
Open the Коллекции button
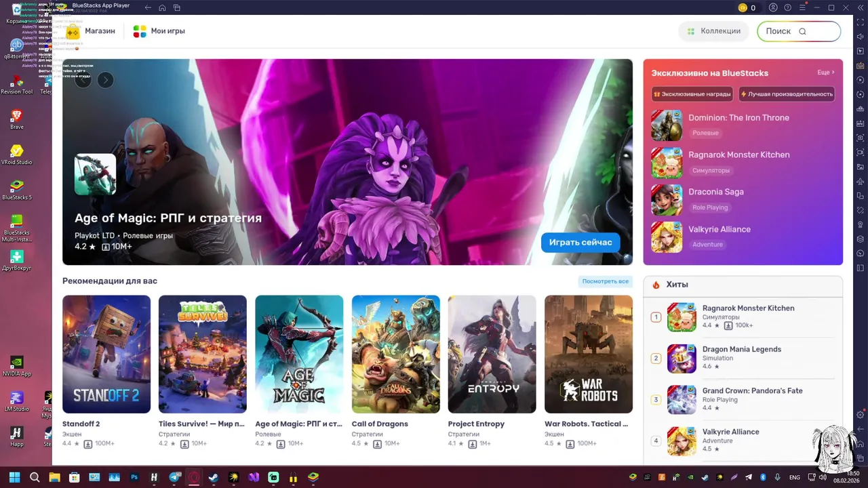pos(713,31)
